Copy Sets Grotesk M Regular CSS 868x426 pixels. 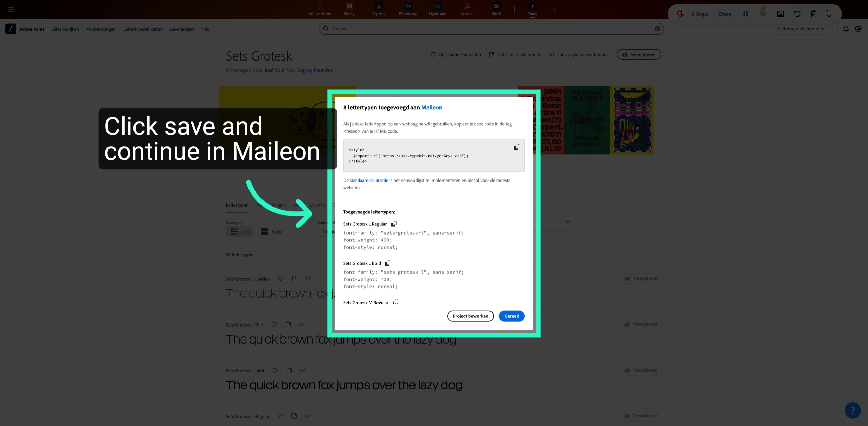[x=396, y=302]
